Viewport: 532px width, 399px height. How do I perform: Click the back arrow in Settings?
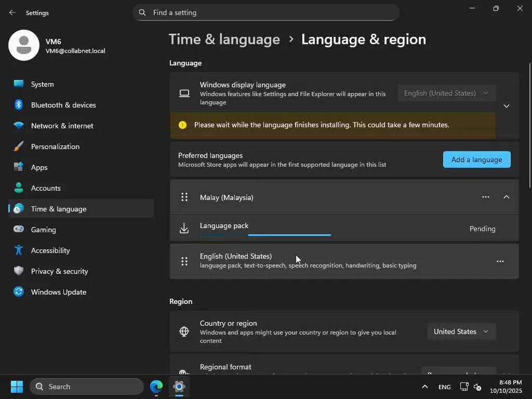click(12, 12)
